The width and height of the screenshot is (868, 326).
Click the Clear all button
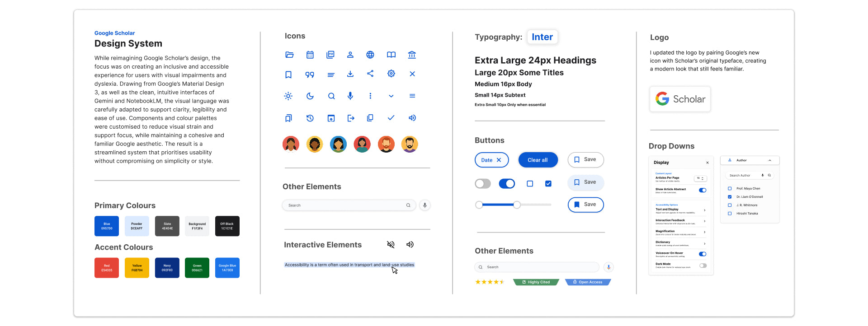click(538, 160)
